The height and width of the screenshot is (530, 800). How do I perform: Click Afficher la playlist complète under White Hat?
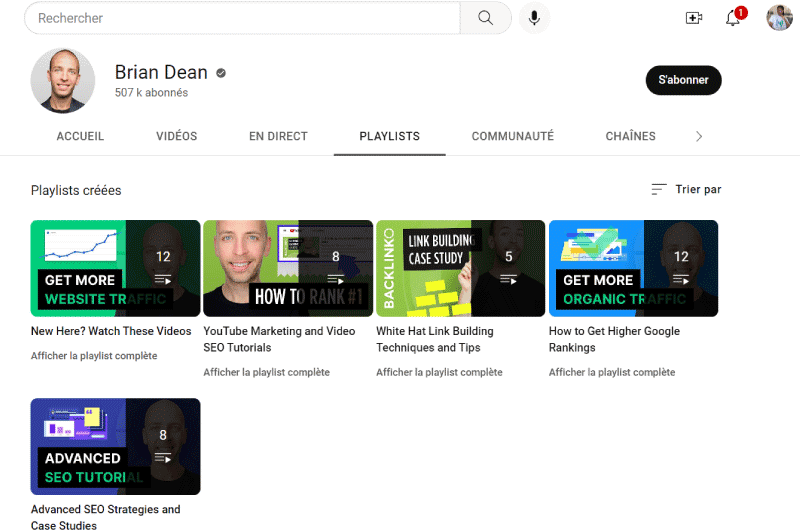click(x=439, y=372)
